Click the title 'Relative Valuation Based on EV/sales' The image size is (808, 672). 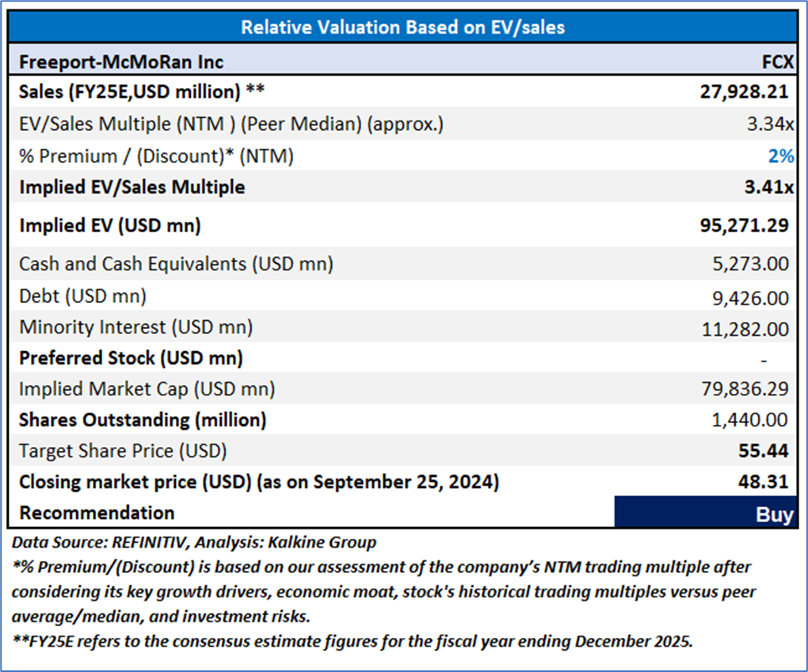click(403, 27)
